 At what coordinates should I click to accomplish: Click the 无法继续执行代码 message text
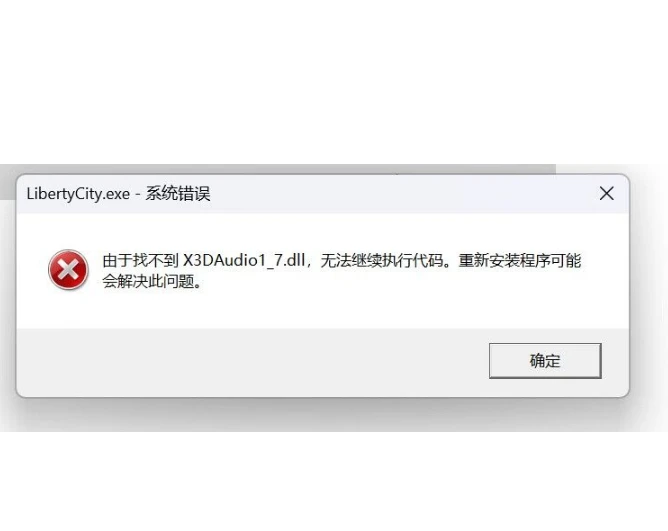[x=381, y=260]
